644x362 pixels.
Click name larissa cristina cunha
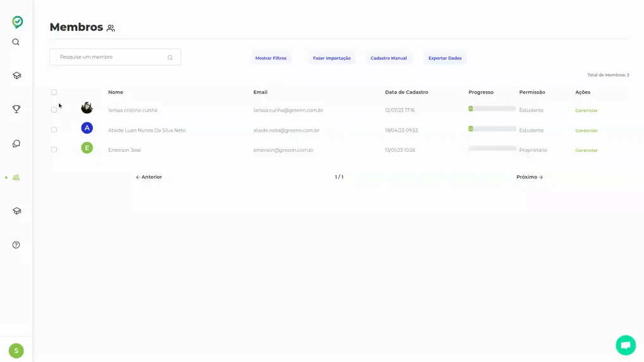point(133,110)
